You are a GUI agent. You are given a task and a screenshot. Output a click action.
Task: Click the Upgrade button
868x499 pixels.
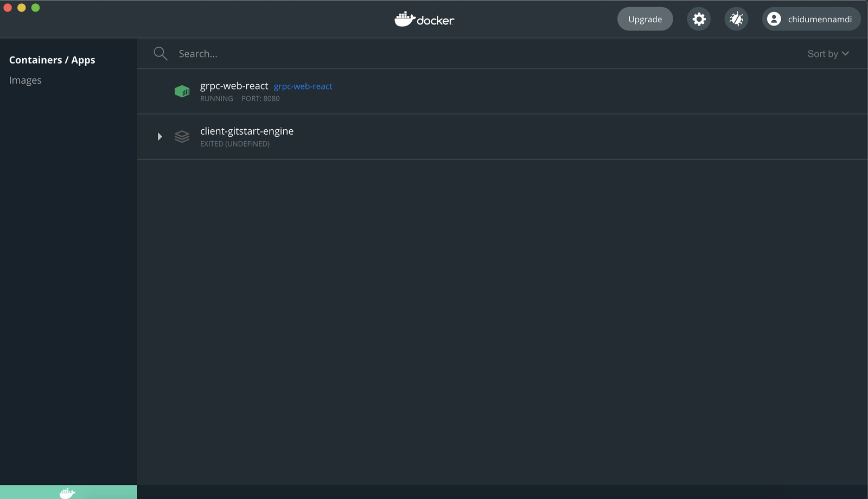tap(644, 18)
